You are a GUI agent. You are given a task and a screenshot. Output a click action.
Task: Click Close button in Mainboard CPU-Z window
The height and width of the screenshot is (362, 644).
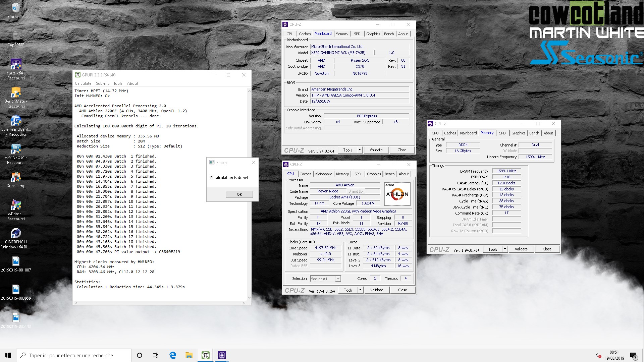tap(402, 150)
